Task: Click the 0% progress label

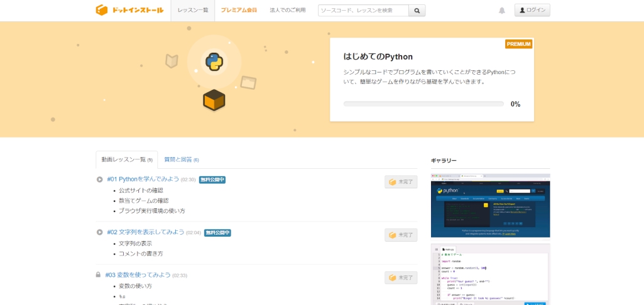Action: (x=515, y=104)
